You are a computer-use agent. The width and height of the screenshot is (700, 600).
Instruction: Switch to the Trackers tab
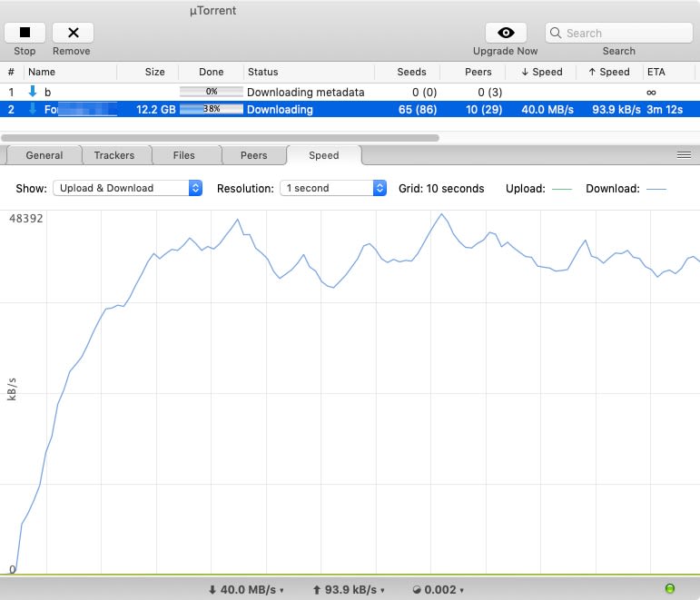click(114, 155)
